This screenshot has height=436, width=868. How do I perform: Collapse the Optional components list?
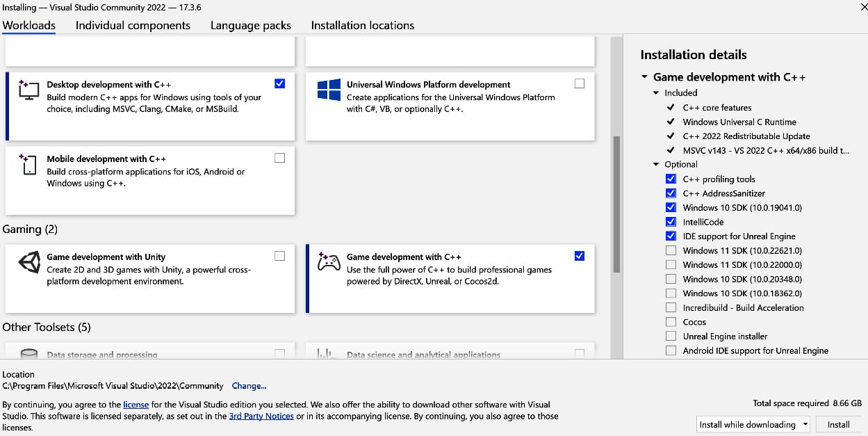click(x=656, y=165)
